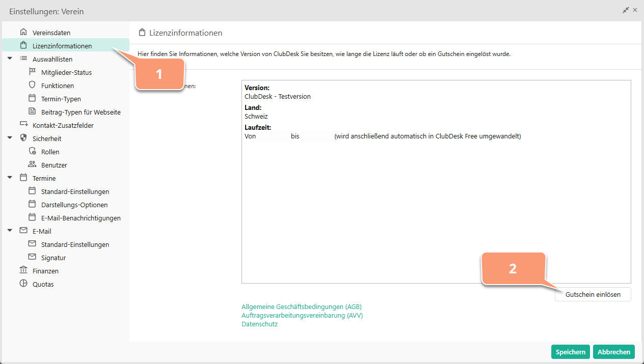
Task: Click the Speichern button
Action: pyautogui.click(x=570, y=352)
